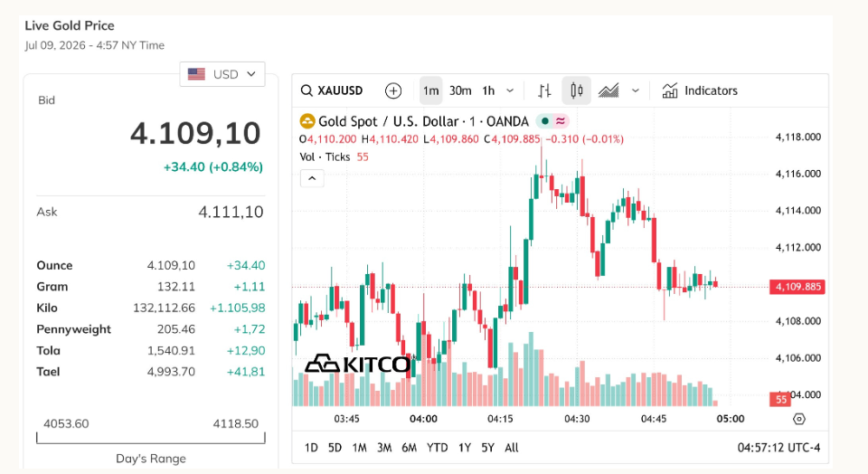Collapse the chart legend with chevron
The image size is (868, 474).
pyautogui.click(x=312, y=178)
